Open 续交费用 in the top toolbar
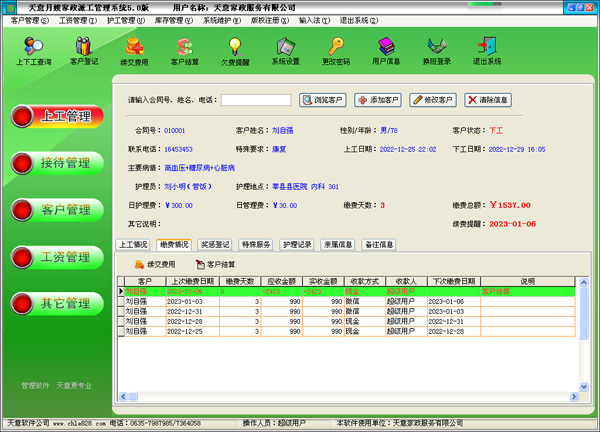 click(x=134, y=50)
